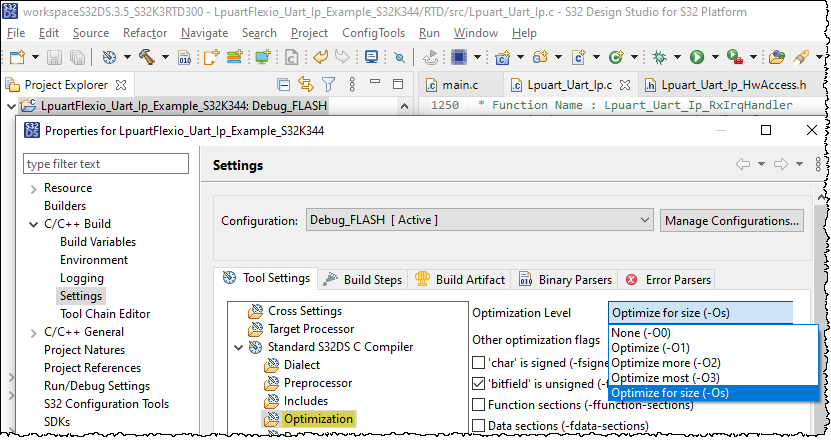Click the Save icon in main toolbar

(x=53, y=58)
